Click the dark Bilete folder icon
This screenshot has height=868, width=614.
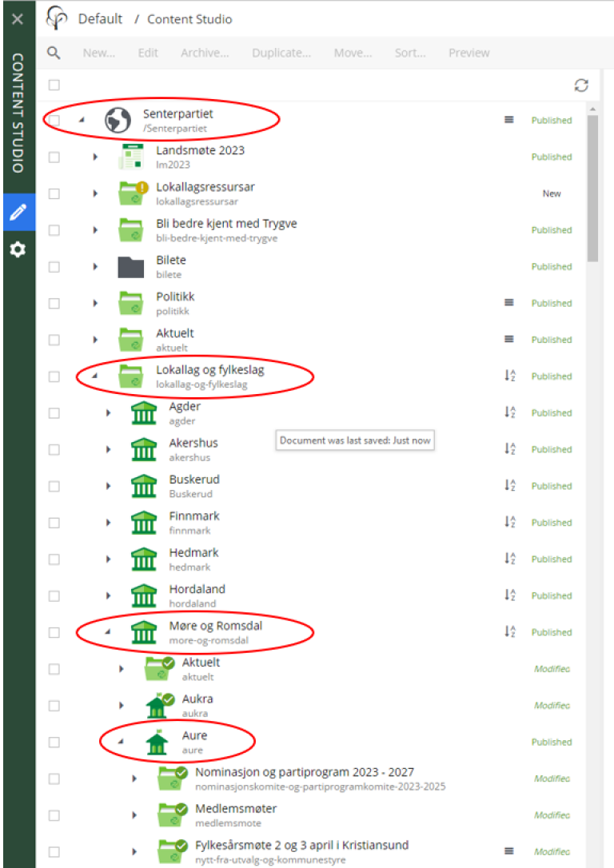(x=131, y=267)
